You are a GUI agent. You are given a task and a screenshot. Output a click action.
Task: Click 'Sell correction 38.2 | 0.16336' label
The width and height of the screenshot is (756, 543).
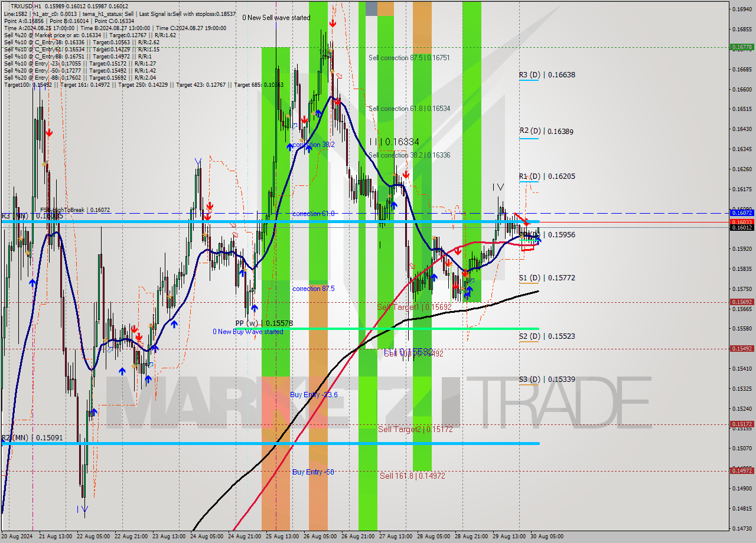click(x=409, y=155)
